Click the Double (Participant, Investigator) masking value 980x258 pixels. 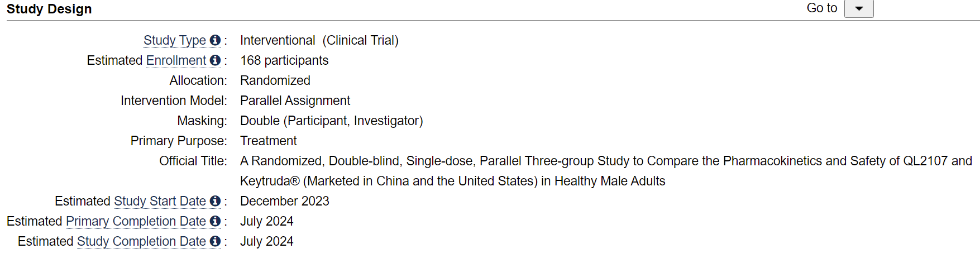click(331, 121)
